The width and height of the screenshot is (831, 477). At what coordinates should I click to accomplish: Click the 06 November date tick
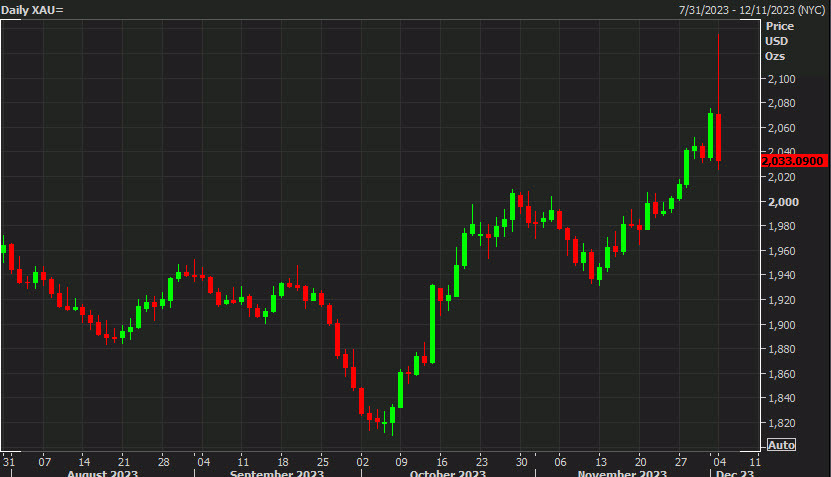coord(561,462)
